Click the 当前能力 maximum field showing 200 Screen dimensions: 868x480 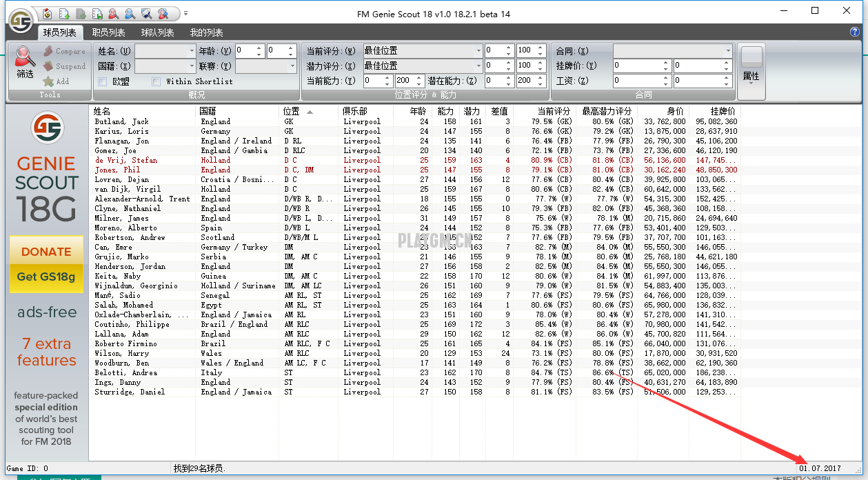(x=404, y=81)
